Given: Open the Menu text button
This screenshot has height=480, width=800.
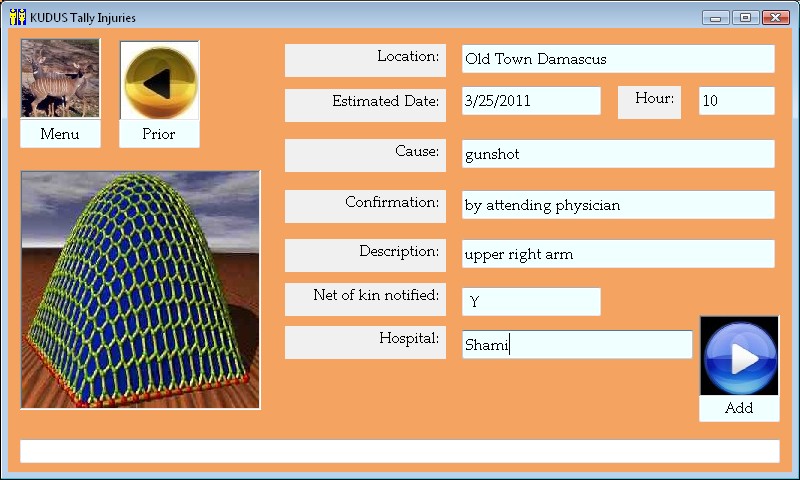Looking at the screenshot, I should [x=60, y=134].
